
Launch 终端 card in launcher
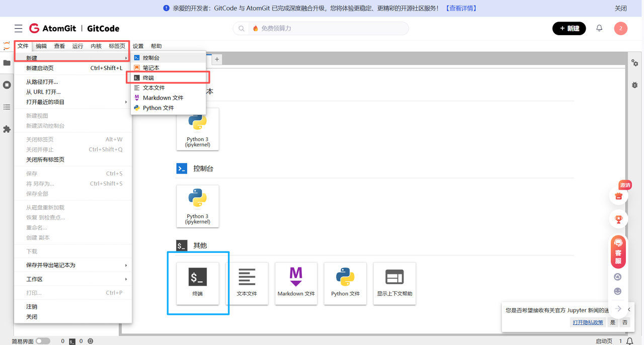[198, 283]
